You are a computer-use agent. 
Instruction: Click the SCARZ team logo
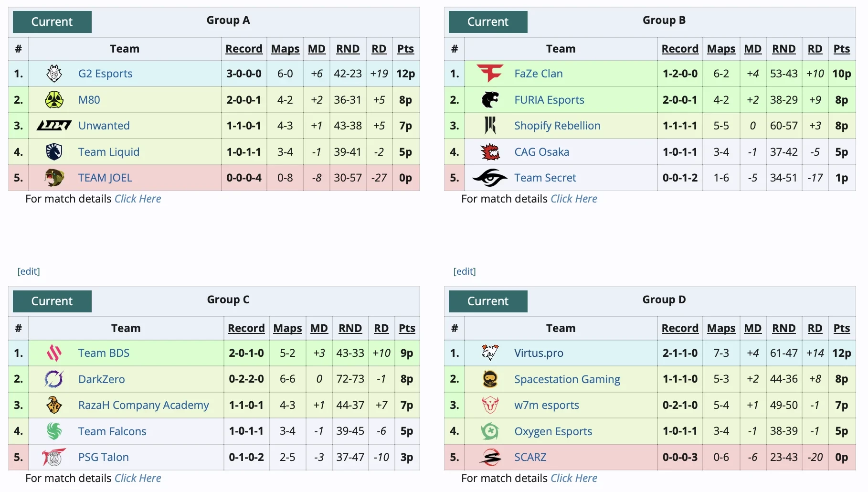click(490, 457)
